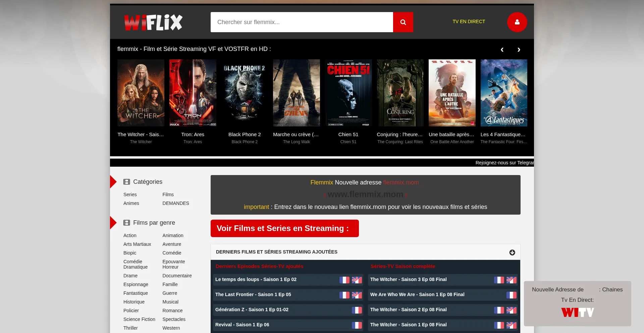Click the WiFlix logo
This screenshot has width=644, height=333.
coord(153,22)
